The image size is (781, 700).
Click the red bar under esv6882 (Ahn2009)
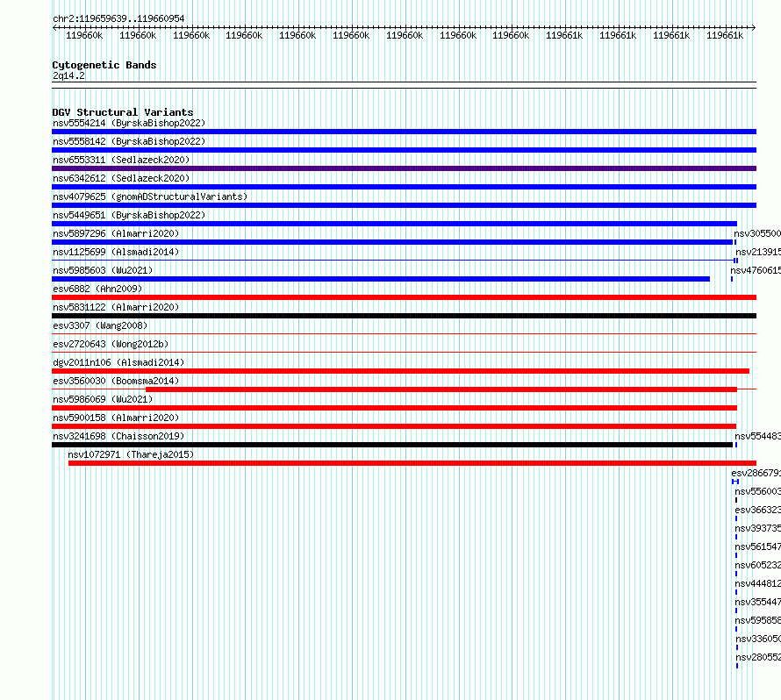404,297
